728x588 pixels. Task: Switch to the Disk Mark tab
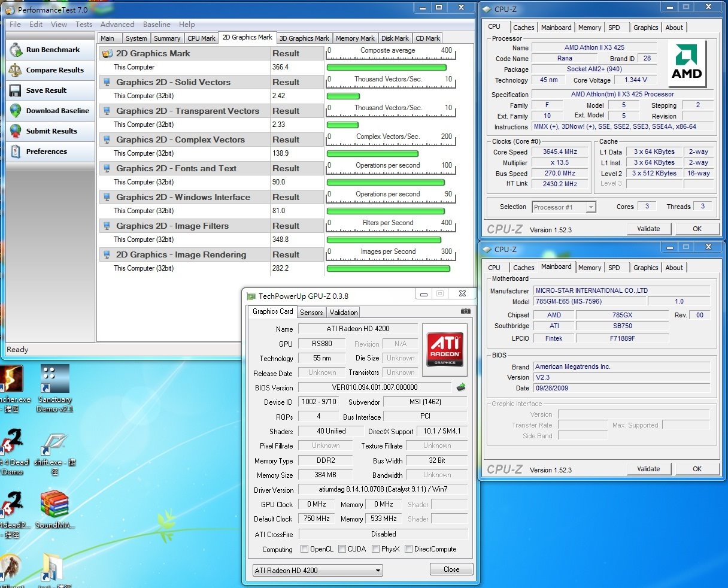[395, 38]
